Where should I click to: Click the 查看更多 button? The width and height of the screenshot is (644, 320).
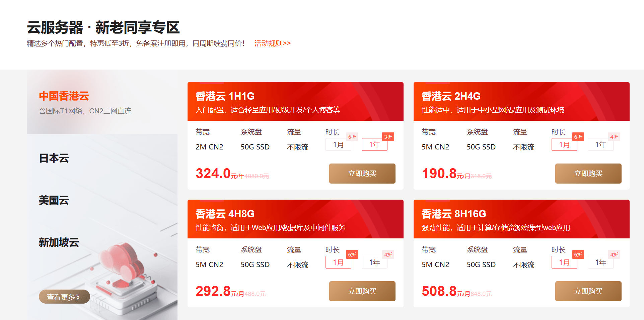[64, 297]
